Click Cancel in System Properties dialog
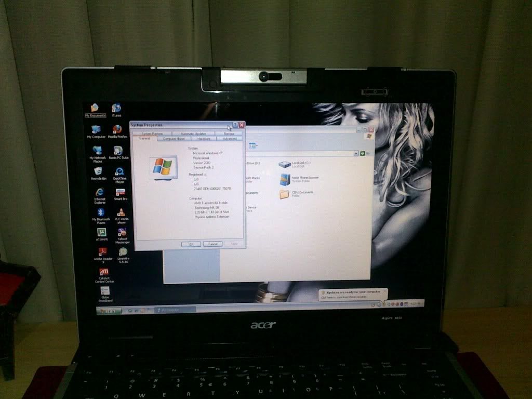This screenshot has width=532, height=399. pos(212,244)
